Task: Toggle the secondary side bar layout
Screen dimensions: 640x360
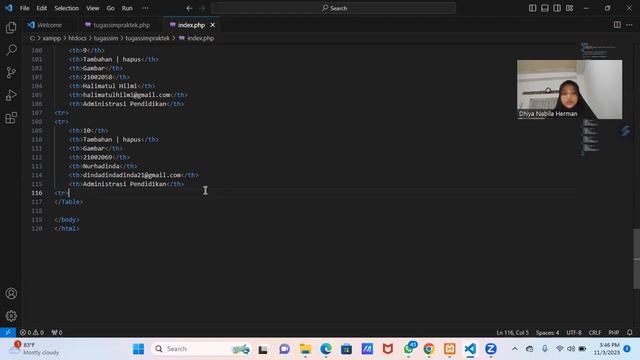Action: 557,8
